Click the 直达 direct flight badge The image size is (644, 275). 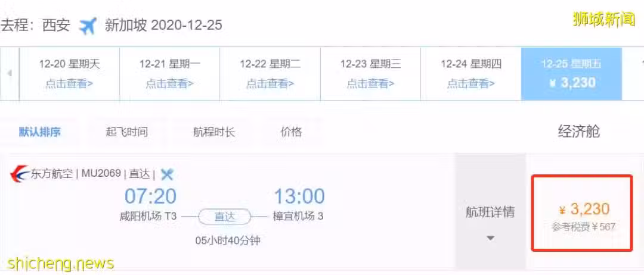[225, 217]
